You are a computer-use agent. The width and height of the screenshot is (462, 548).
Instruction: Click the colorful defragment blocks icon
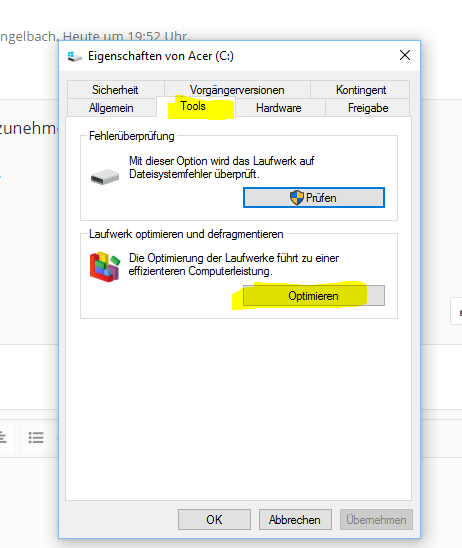click(105, 267)
